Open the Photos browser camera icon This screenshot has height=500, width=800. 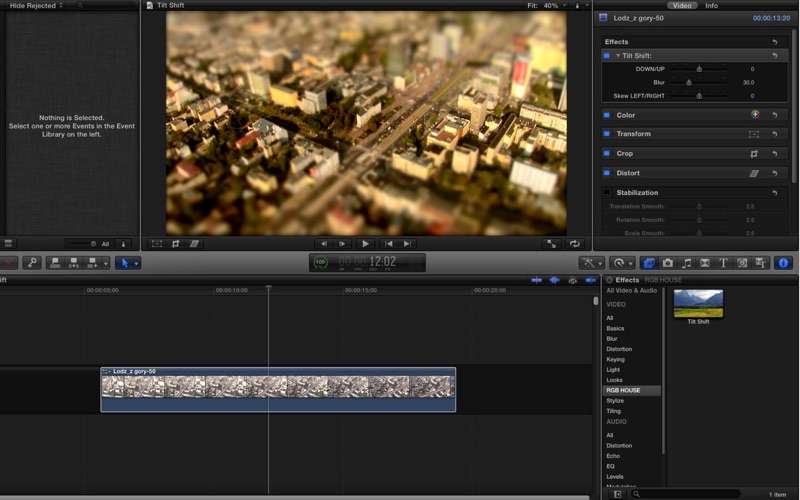(668, 263)
